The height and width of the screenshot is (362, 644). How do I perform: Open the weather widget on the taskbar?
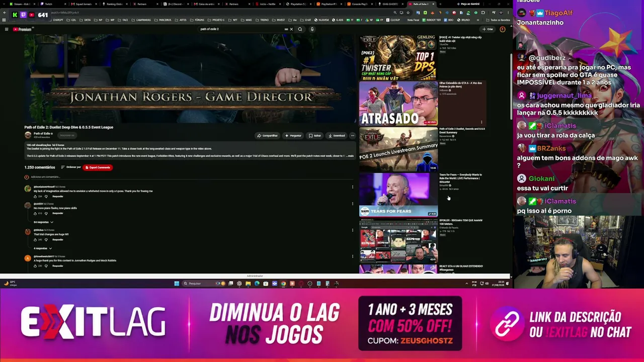[x=10, y=284]
